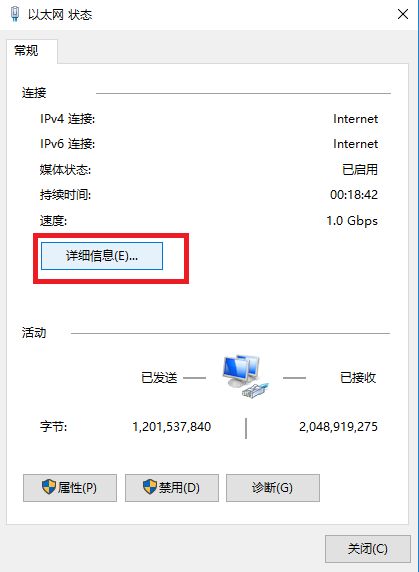Click the shield icon on 属性 button
This screenshot has height=572, width=419.
[49, 487]
